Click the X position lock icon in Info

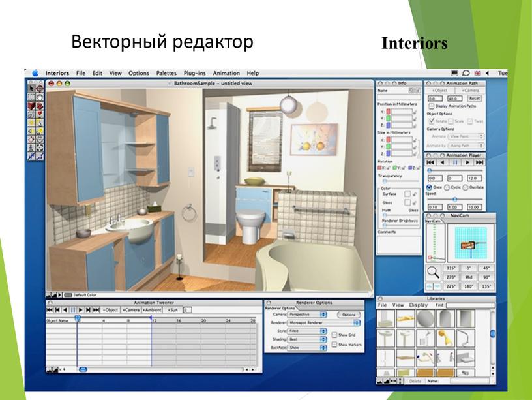415,112
